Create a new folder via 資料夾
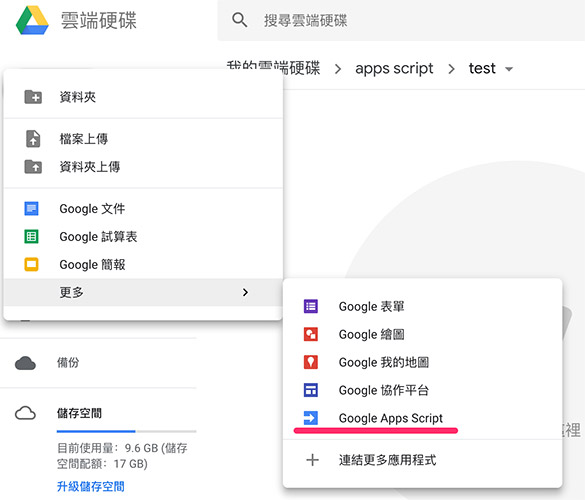The height and width of the screenshot is (500, 585). (x=143, y=97)
